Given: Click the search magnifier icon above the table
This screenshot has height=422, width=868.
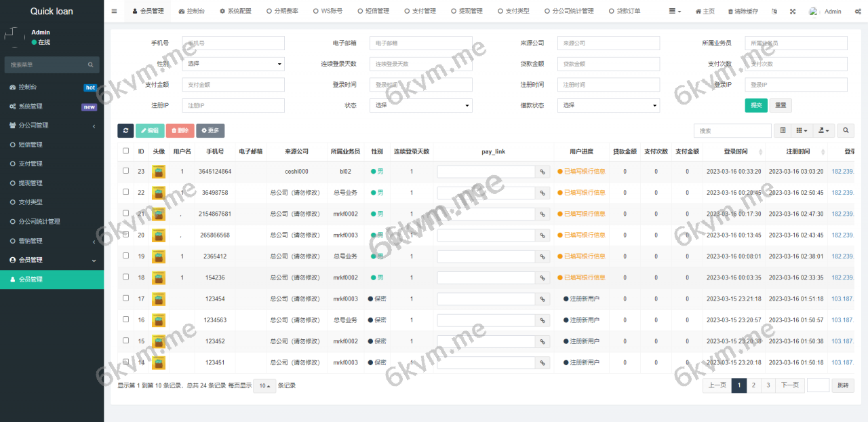Looking at the screenshot, I should click(845, 130).
